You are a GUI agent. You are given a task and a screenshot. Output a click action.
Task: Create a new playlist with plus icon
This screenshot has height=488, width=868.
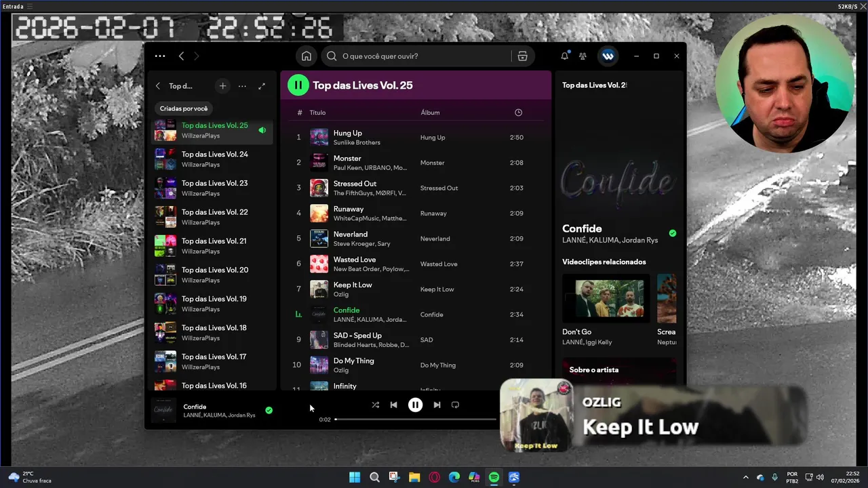pos(222,86)
